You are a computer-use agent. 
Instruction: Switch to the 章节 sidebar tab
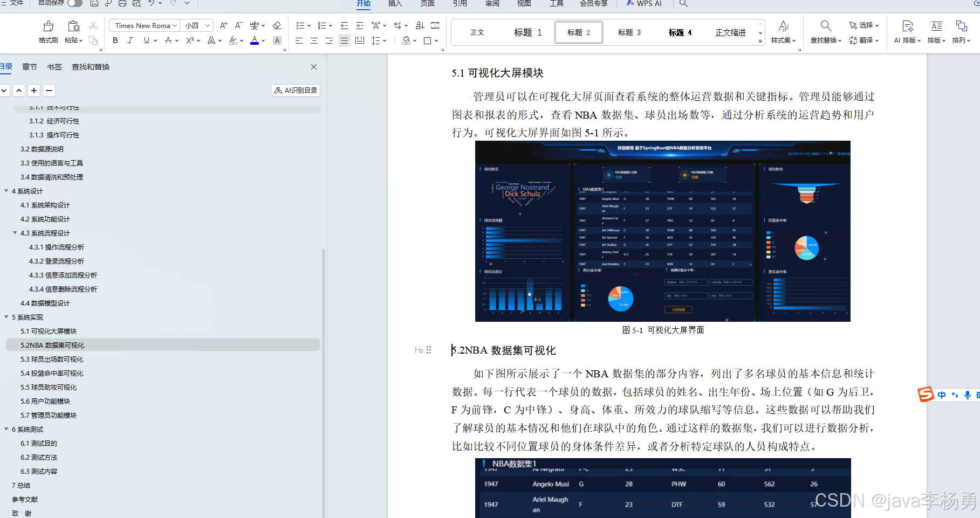[29, 66]
